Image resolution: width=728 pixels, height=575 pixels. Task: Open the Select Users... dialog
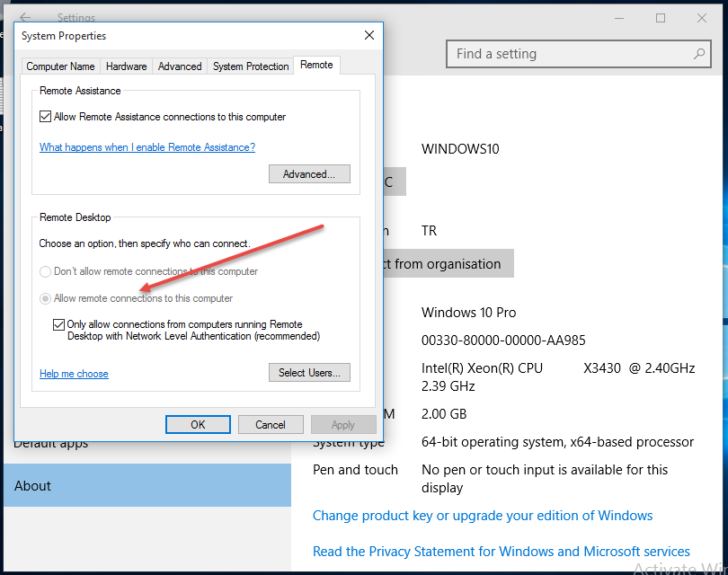pos(309,373)
